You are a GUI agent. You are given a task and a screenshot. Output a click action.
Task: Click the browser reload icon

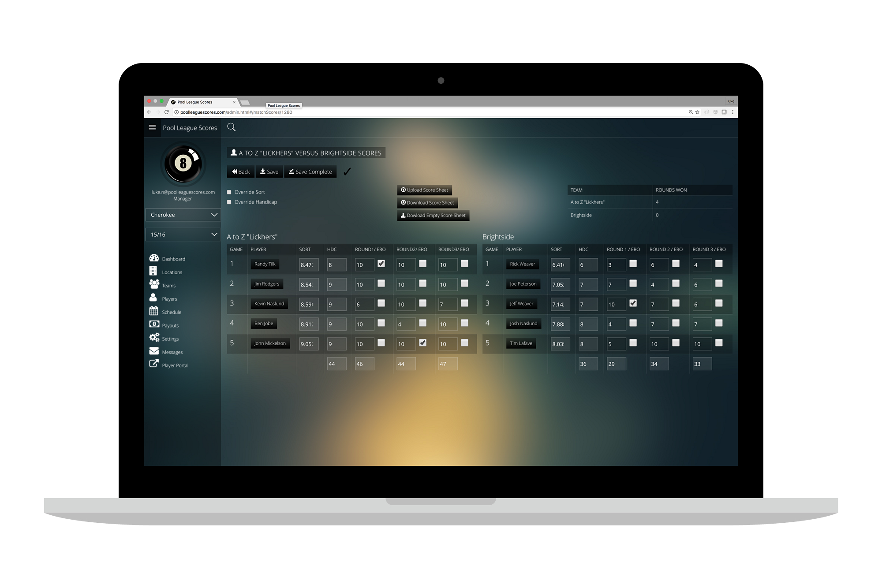(x=167, y=112)
